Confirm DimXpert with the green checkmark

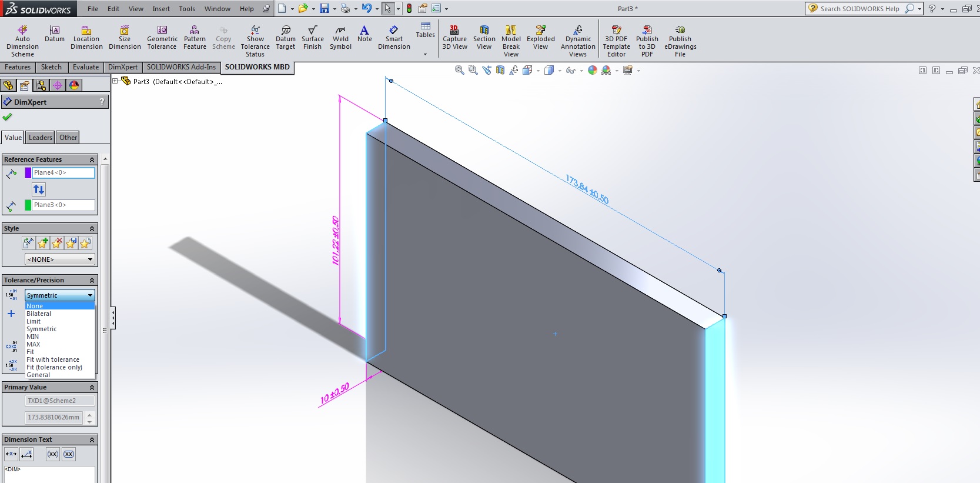(8, 117)
